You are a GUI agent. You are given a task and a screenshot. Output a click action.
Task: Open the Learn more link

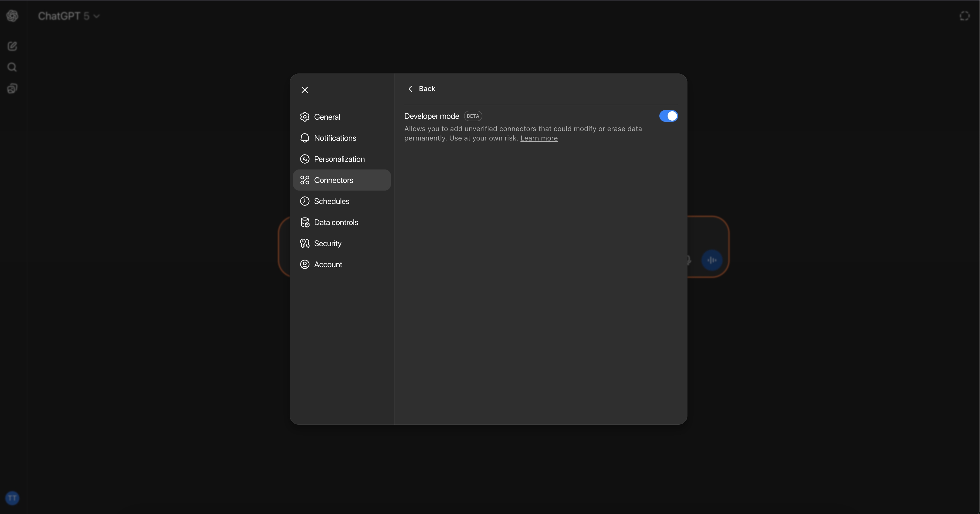coord(539,138)
